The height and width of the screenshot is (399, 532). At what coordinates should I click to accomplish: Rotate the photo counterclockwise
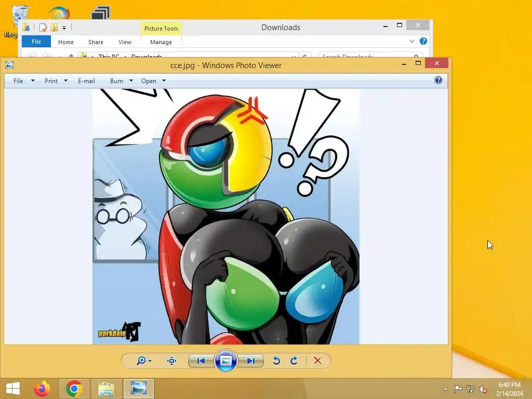click(x=276, y=361)
